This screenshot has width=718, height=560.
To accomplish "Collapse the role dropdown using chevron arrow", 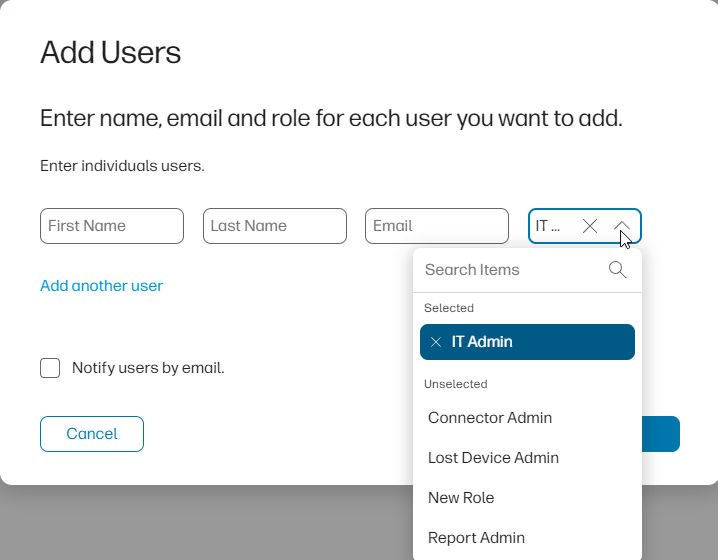I will pos(622,226).
